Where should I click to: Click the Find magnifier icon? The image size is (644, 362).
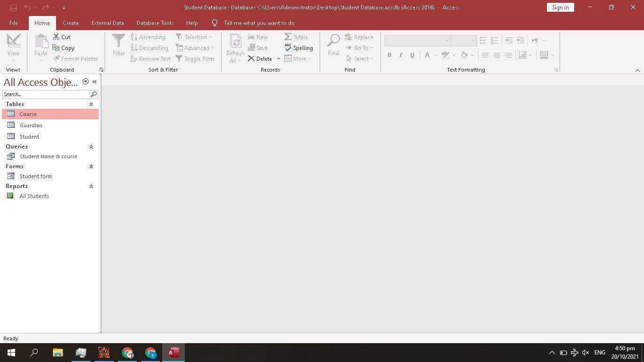point(333,41)
